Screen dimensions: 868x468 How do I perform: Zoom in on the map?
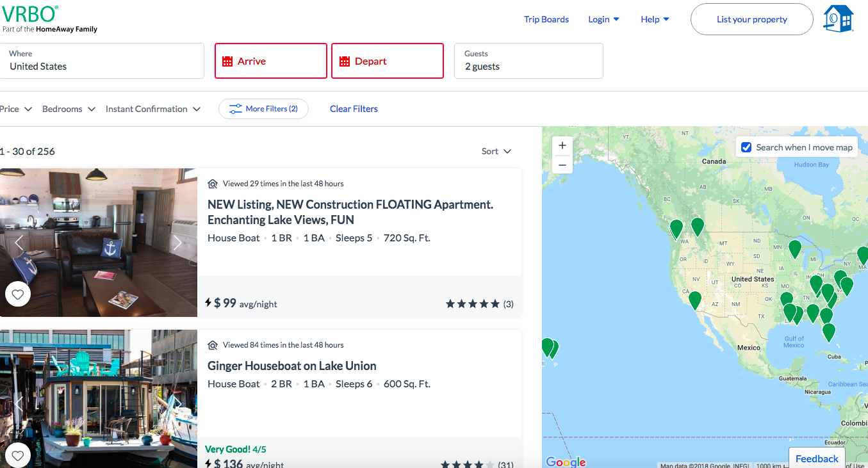pyautogui.click(x=562, y=145)
